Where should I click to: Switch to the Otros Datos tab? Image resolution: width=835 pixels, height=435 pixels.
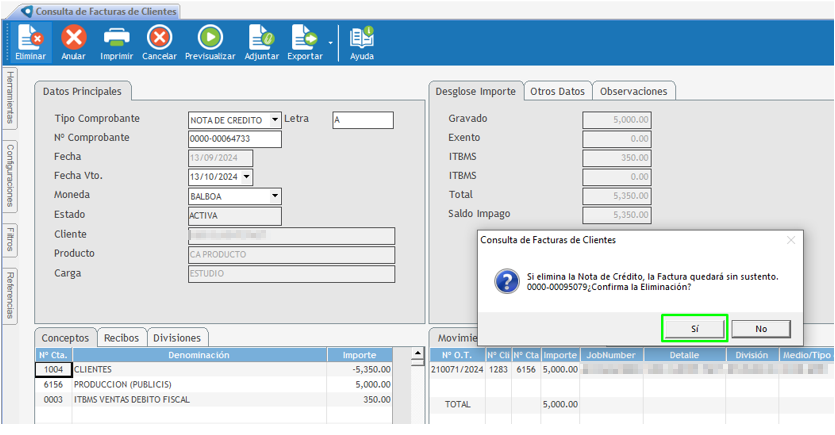click(557, 91)
